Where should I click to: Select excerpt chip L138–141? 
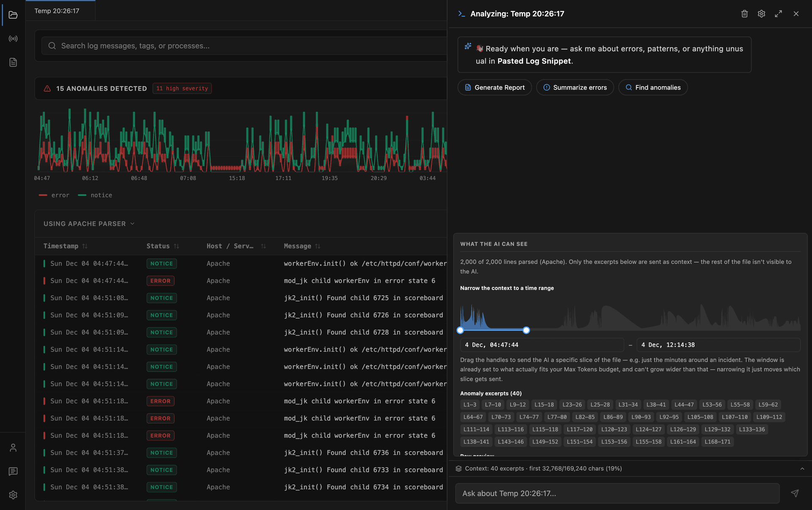tap(476, 442)
